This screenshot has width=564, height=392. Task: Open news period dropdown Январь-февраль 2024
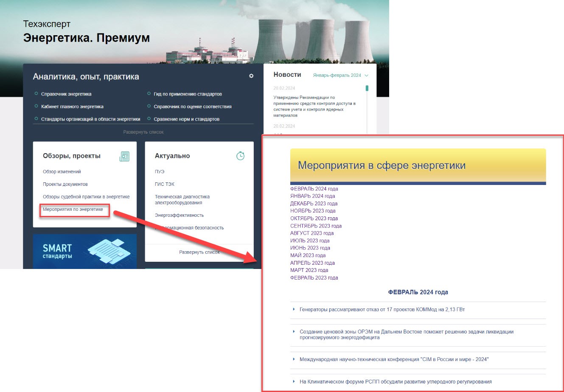coord(340,75)
